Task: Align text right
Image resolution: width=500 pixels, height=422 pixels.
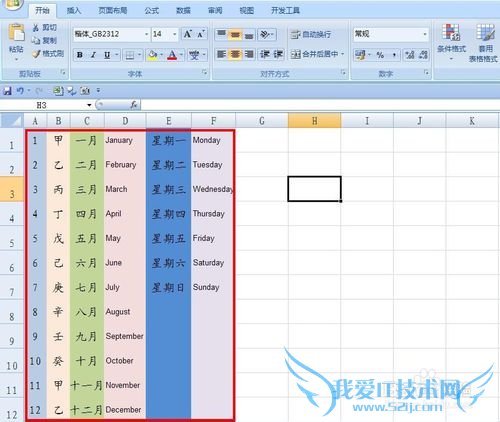Action: tap(249, 54)
